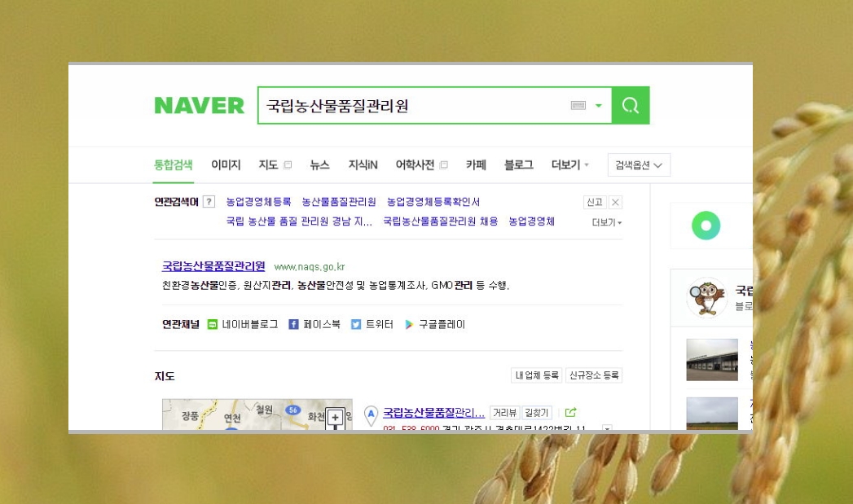Switch to the 카페 tab
The height and width of the screenshot is (504, 853).
476,164
